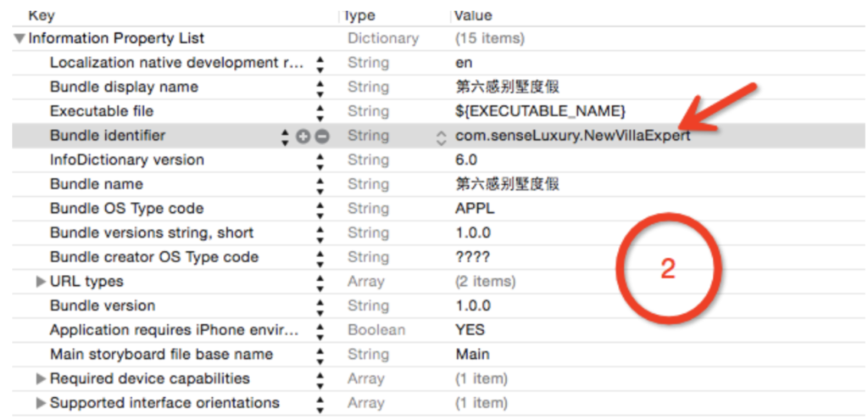
Task: Open key stepper for Main storyboard file base name
Action: [x=320, y=356]
